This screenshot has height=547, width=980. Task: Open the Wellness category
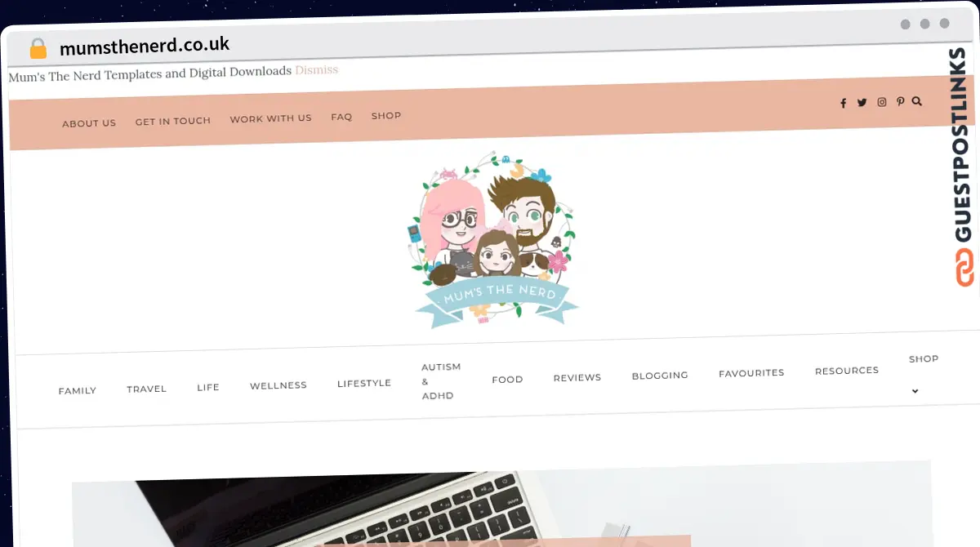278,385
